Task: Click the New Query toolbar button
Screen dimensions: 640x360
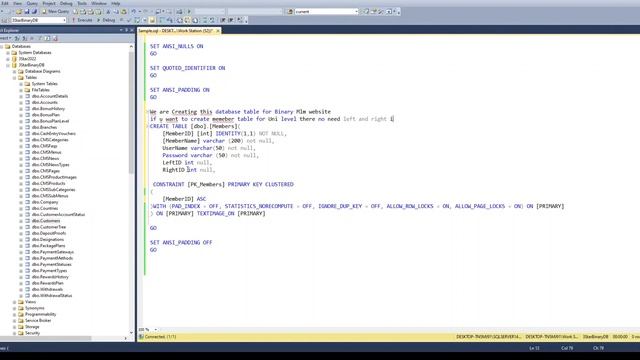Action: point(56,11)
